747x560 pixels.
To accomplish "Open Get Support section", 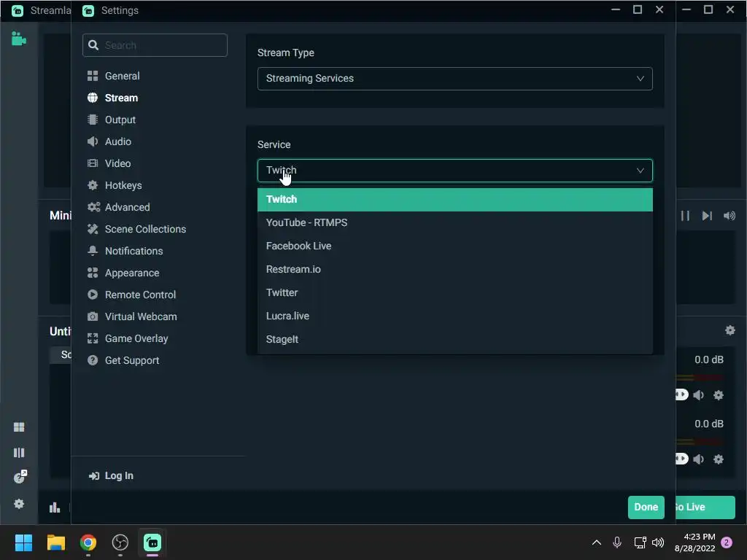I will [123, 360].
